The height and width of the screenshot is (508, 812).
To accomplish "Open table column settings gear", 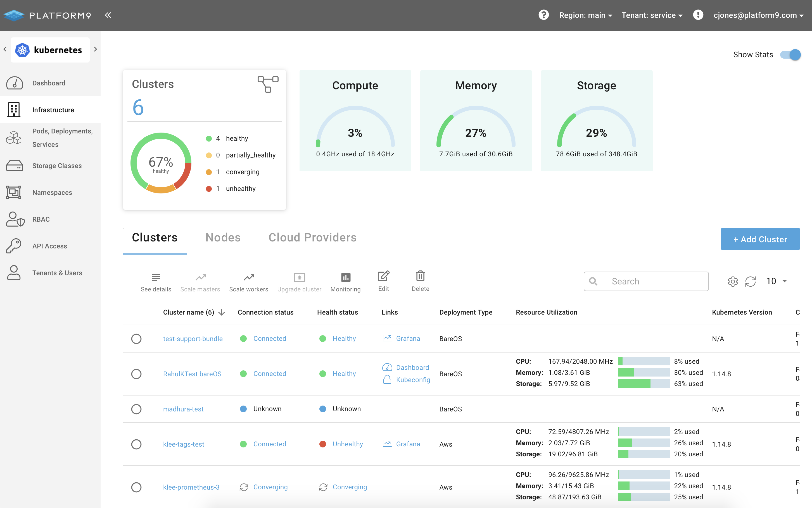I will pos(733,281).
